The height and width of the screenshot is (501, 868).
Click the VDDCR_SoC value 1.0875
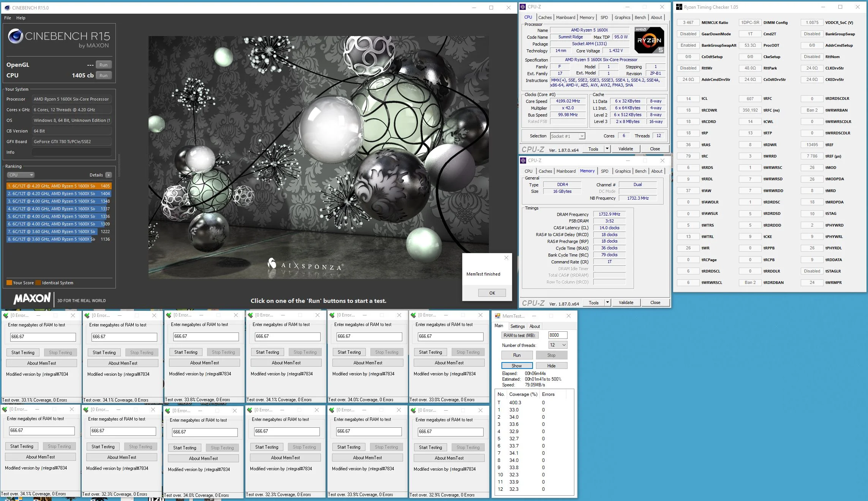(x=812, y=22)
